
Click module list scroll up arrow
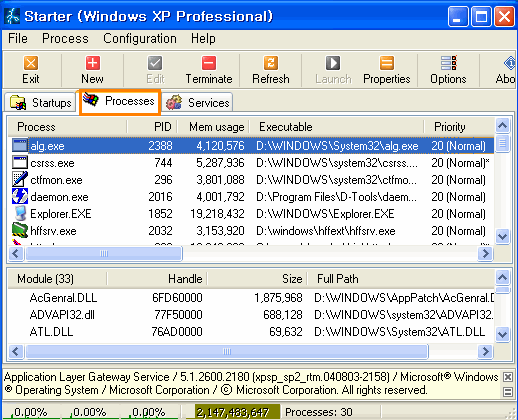pos(502,277)
